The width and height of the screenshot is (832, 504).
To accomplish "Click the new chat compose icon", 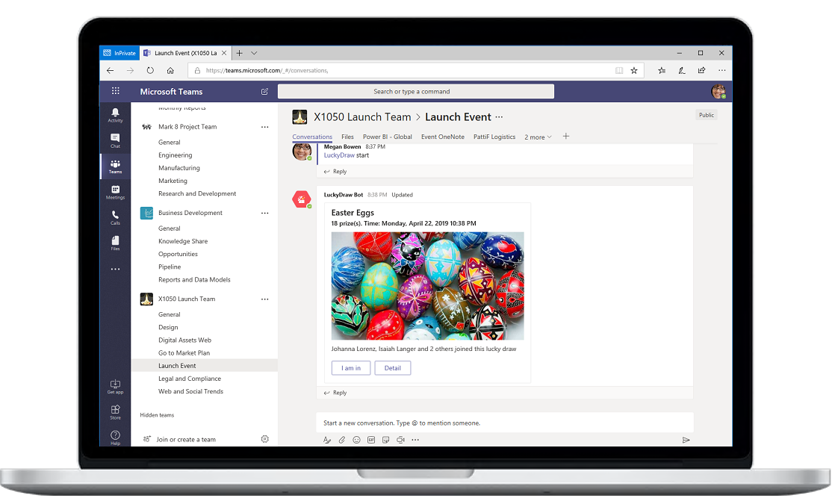I will [x=264, y=92].
